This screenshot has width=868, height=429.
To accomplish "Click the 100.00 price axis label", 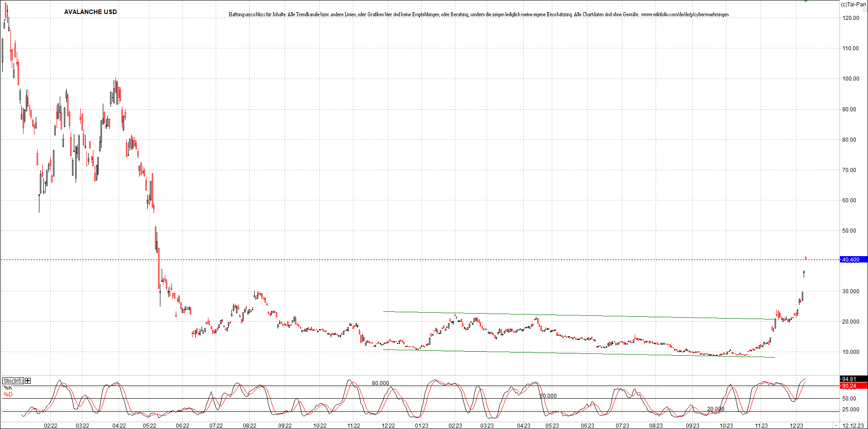I will (x=850, y=79).
